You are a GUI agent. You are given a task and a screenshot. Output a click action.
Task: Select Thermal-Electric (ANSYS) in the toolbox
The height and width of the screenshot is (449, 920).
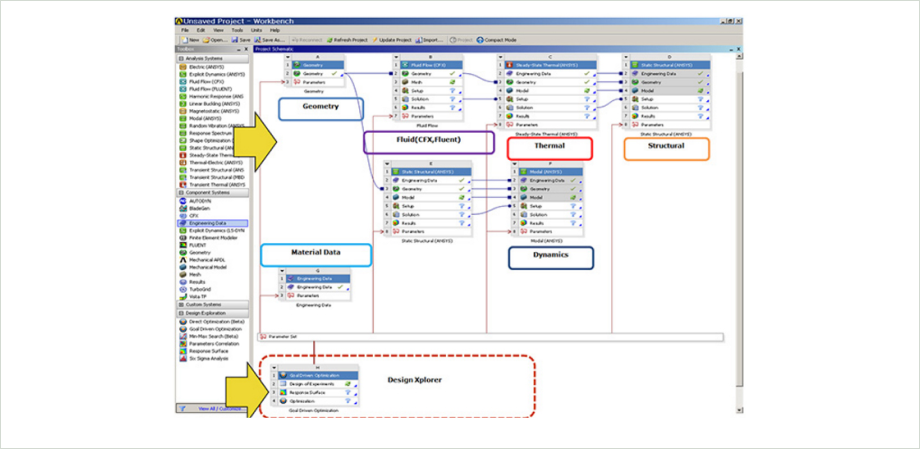[212, 163]
